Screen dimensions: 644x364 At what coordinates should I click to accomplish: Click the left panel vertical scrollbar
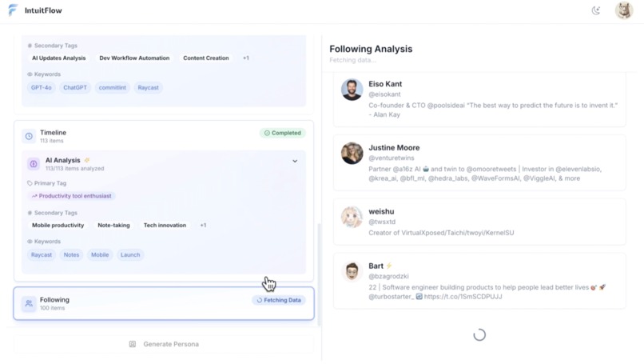(x=319, y=274)
